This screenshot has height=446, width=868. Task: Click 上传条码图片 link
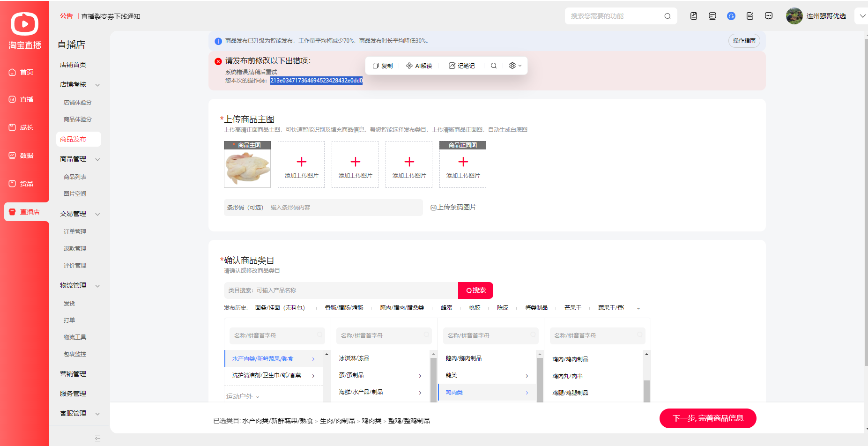(x=453, y=208)
